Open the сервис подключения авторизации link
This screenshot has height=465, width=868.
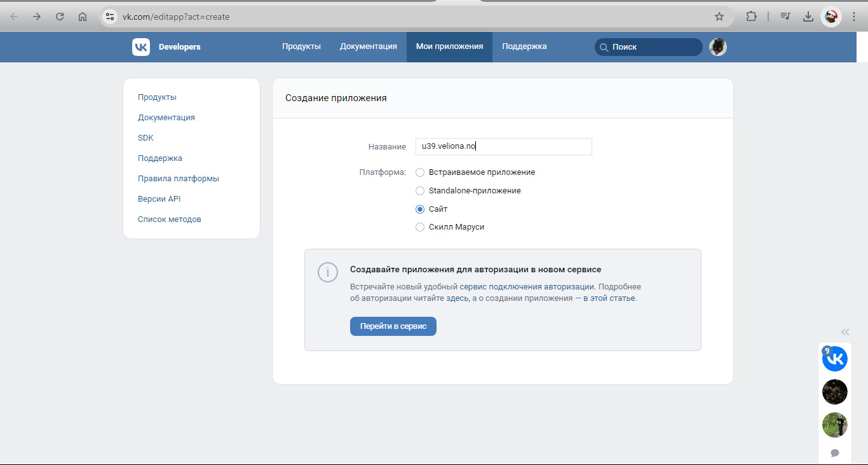coord(526,287)
